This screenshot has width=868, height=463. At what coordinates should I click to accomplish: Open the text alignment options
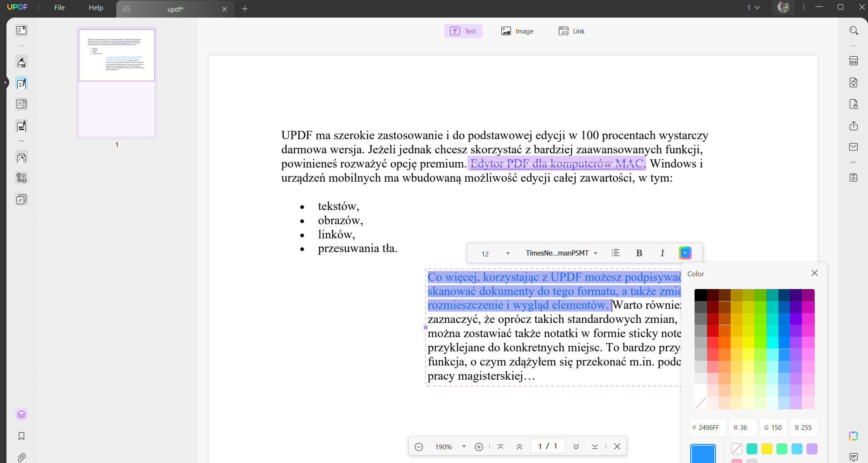click(616, 253)
